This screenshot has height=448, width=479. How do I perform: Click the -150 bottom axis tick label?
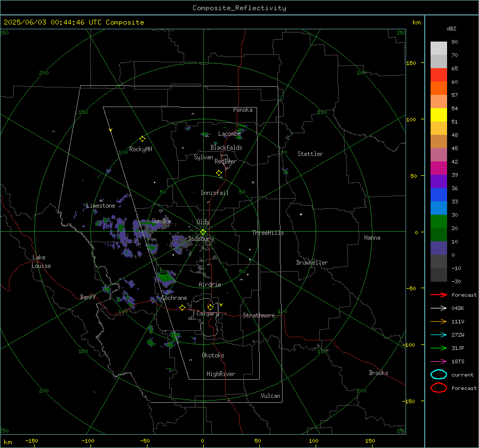pyautogui.click(x=31, y=441)
